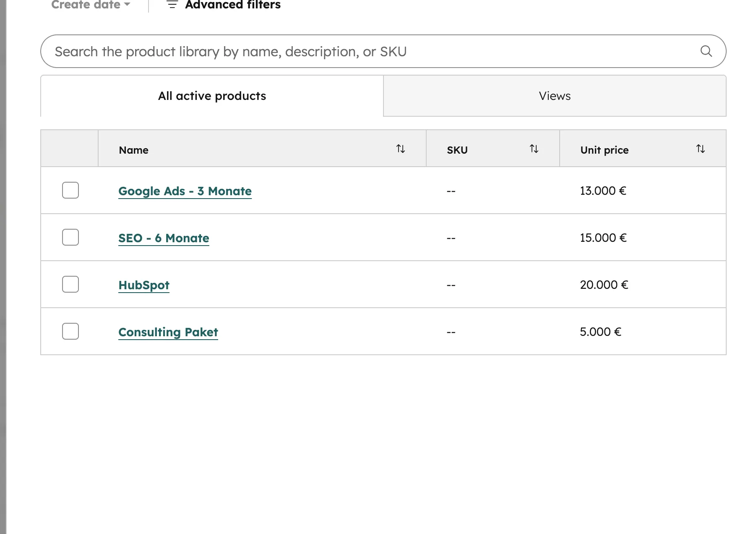Sort the Name column using its sort icon
The image size is (756, 534).
click(401, 149)
